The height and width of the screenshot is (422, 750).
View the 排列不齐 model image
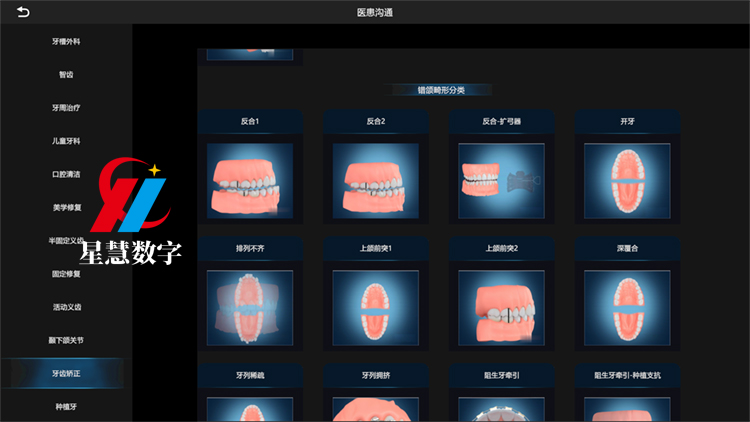pyautogui.click(x=250, y=308)
